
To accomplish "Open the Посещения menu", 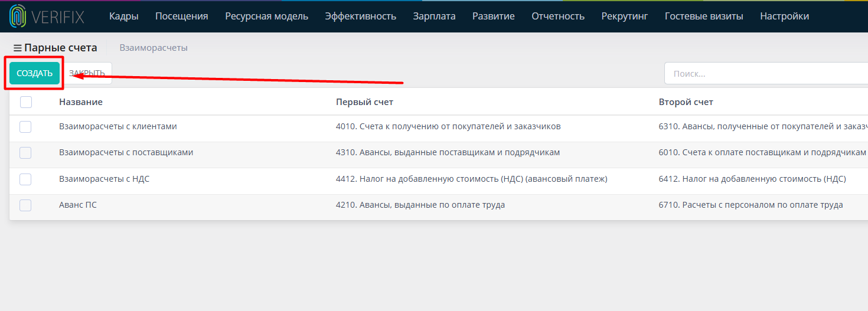I will coord(182,17).
